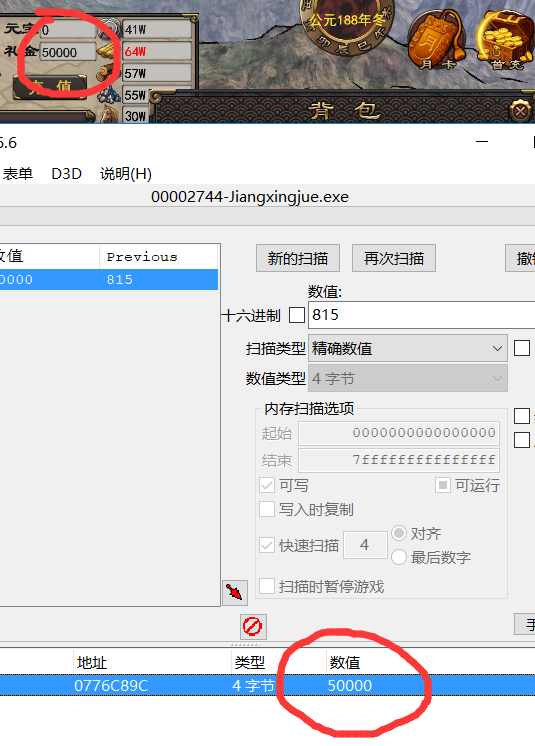Close the 背包 backpack panel
The height and width of the screenshot is (746, 535).
[x=520, y=111]
